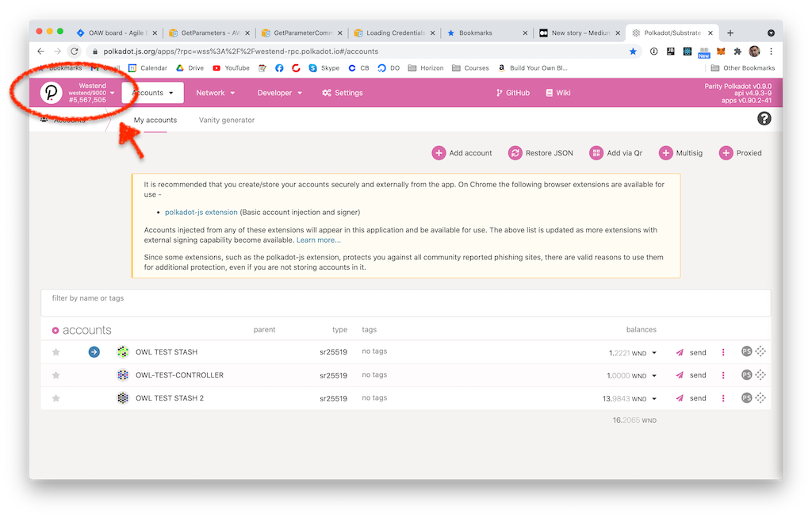This screenshot has height=518, width=812.
Task: Click the OWL-TEST-CONTROLLER account name
Action: point(179,375)
